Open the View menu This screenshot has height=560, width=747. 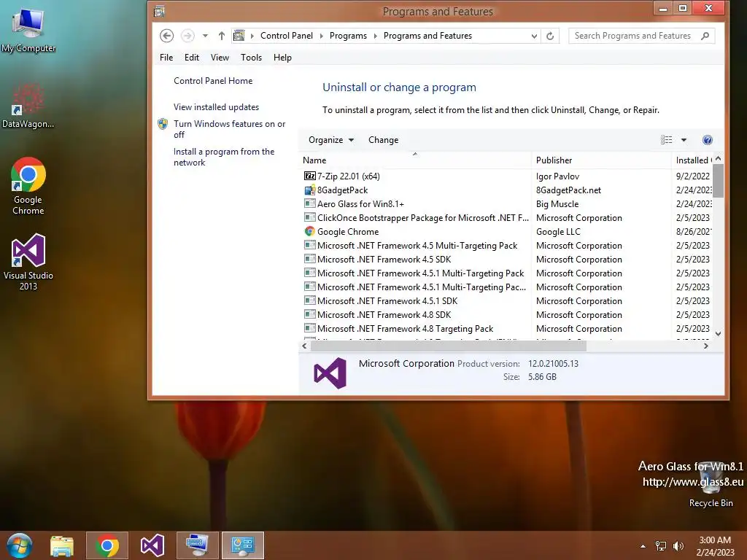click(220, 58)
